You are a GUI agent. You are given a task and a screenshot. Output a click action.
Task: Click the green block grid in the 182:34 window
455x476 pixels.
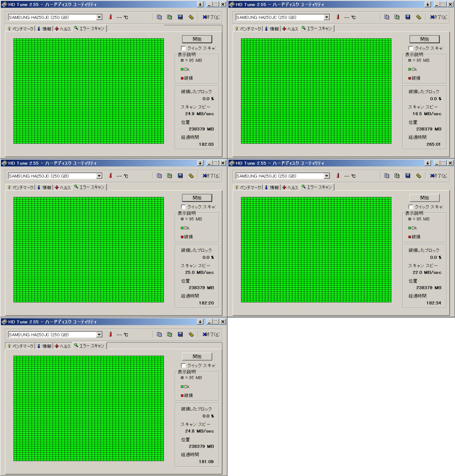[316, 250]
